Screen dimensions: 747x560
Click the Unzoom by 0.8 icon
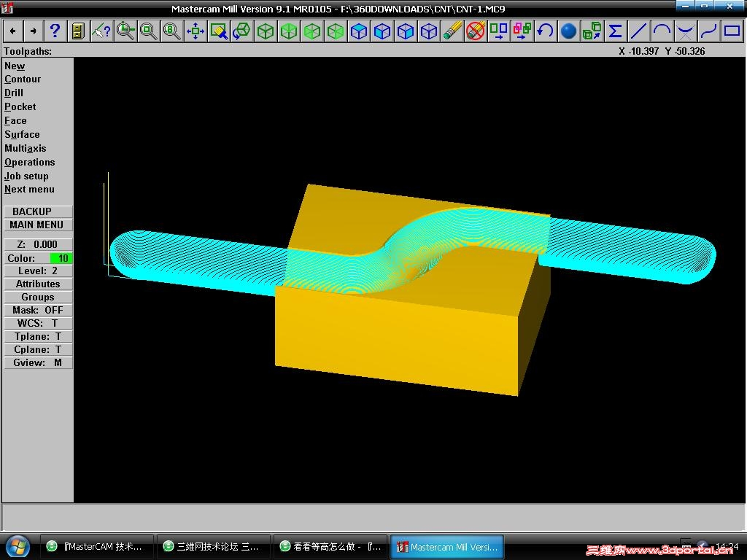[x=171, y=31]
